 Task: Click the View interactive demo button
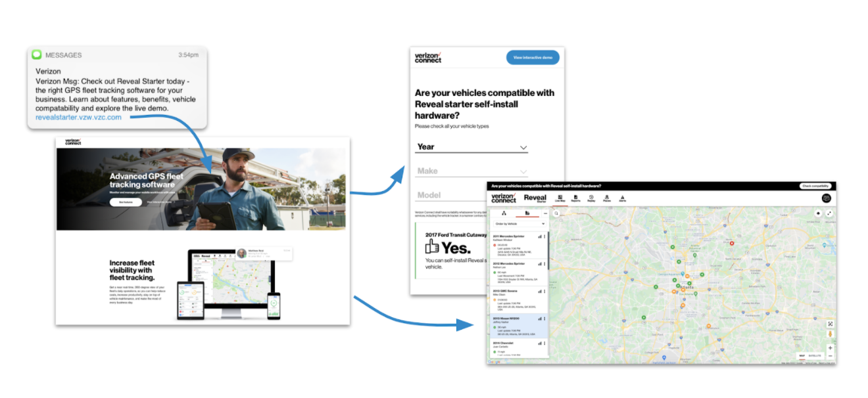click(533, 58)
